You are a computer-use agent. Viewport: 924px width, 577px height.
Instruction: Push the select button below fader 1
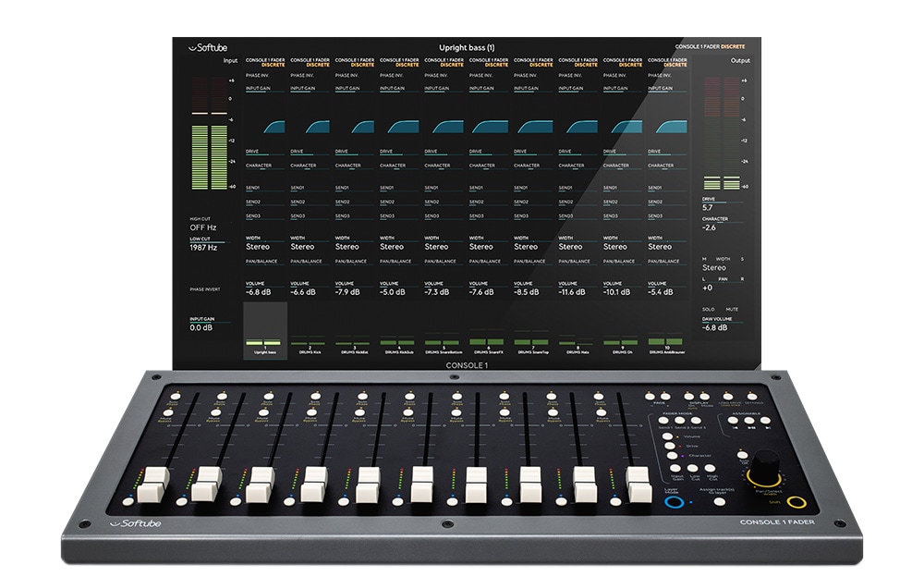click(128, 502)
